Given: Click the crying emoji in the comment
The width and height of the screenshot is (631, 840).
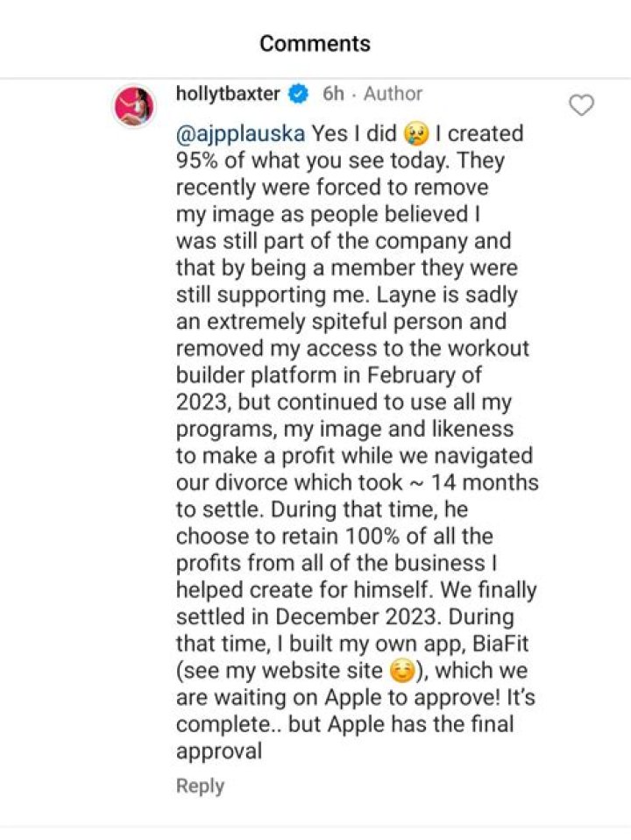Looking at the screenshot, I should [x=415, y=134].
